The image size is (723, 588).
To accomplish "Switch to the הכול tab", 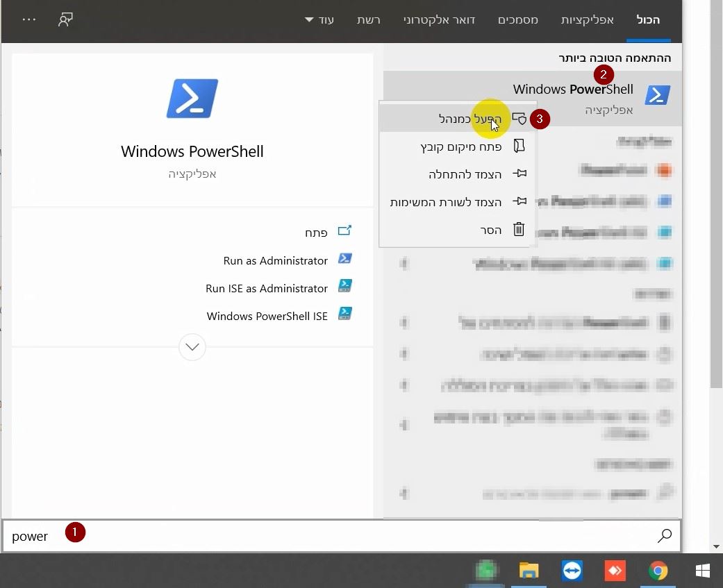I will [x=648, y=20].
